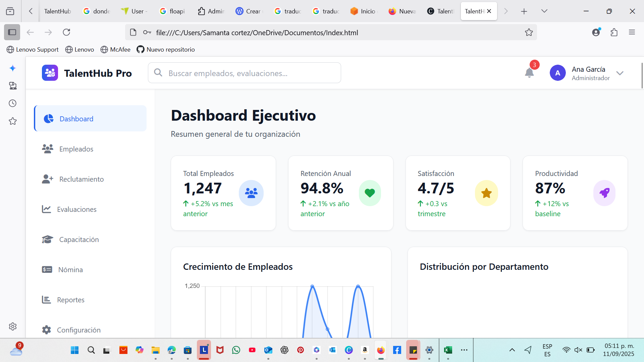The height and width of the screenshot is (362, 644).
Task: Reload the page with refresh button
Action: point(66,32)
